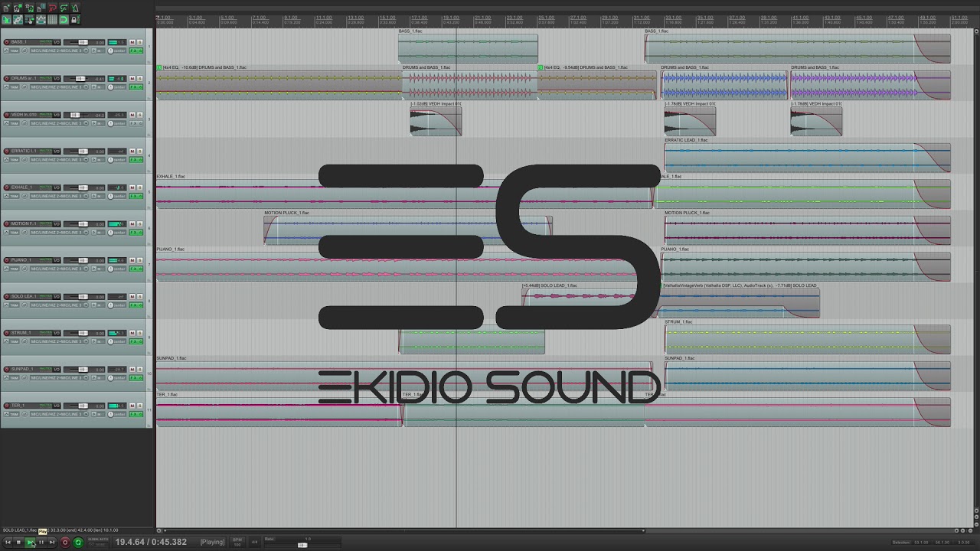
Task: Open the input dropdown arrow on BASS_1 track
Action: coord(86,51)
